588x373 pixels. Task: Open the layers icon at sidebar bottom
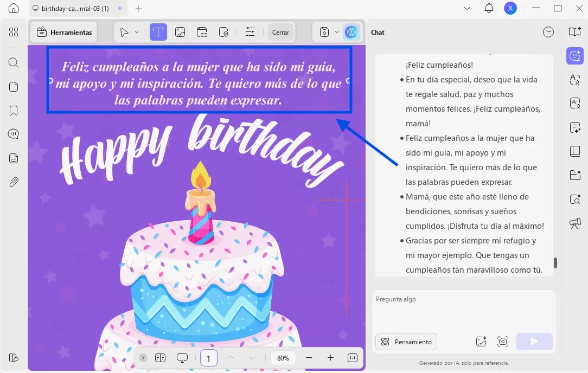[x=14, y=358]
